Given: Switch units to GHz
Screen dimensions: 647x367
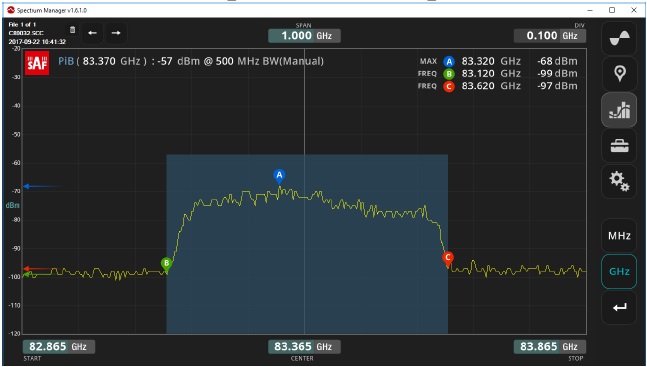Looking at the screenshot, I should coord(619,272).
